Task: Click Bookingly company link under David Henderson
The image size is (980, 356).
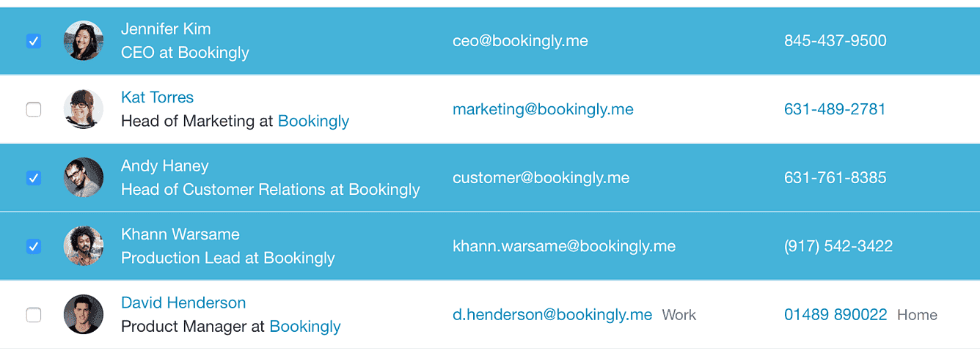Action: (x=305, y=326)
